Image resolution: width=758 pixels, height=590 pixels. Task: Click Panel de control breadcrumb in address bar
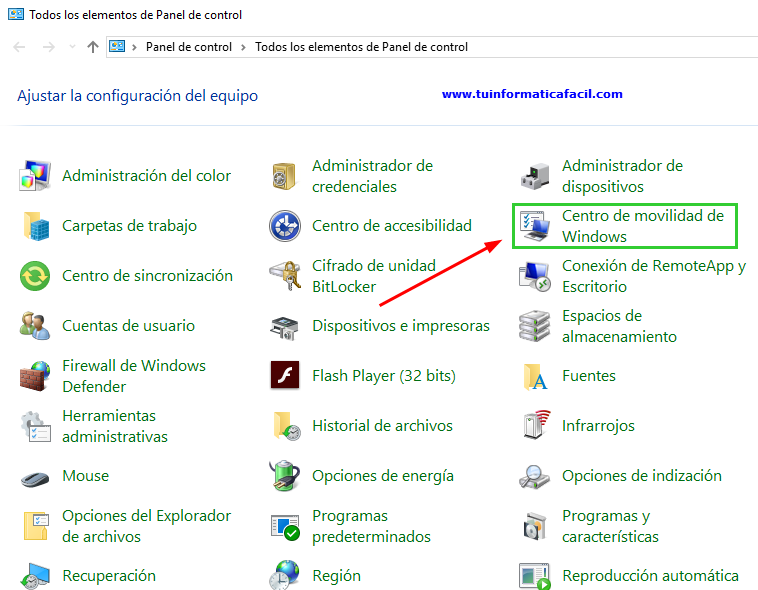pyautogui.click(x=189, y=47)
